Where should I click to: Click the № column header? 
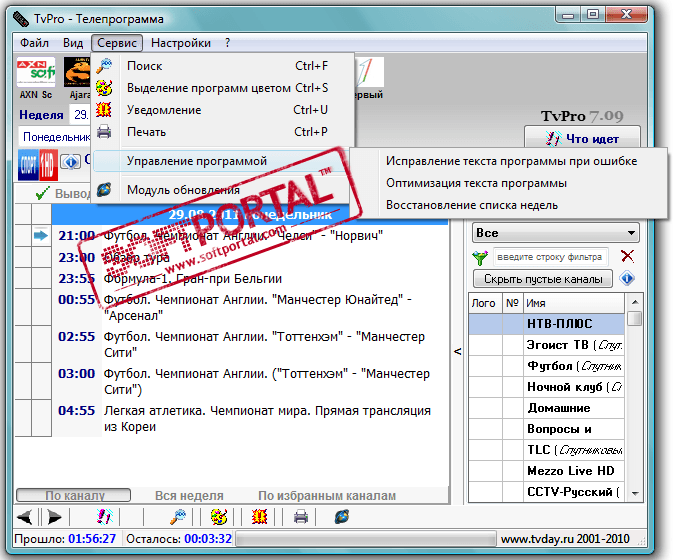[x=512, y=303]
